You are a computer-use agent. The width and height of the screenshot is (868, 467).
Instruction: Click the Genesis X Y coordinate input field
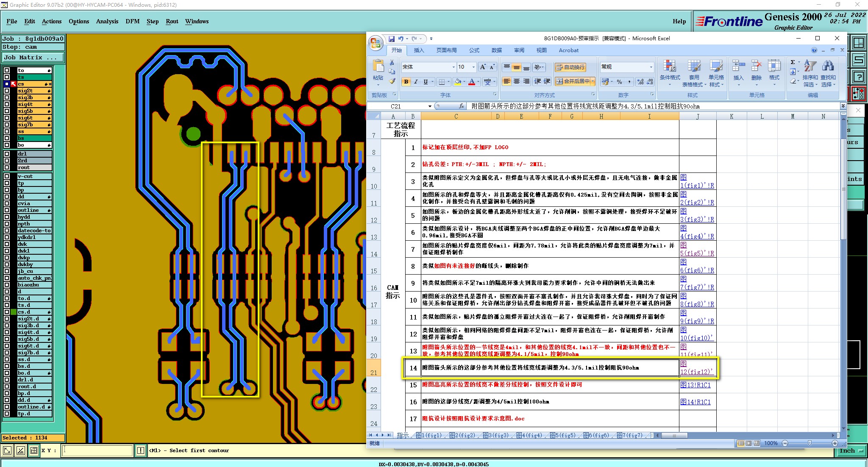[x=97, y=450]
